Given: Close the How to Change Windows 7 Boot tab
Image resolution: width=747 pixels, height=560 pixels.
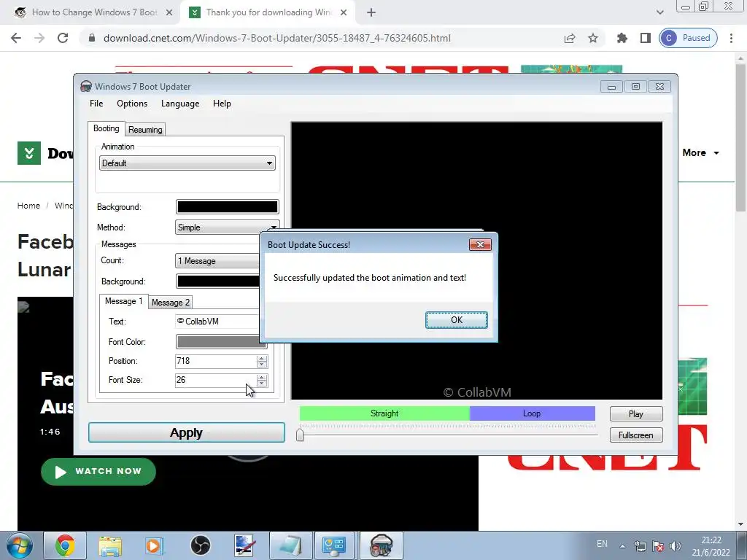Looking at the screenshot, I should (x=169, y=12).
